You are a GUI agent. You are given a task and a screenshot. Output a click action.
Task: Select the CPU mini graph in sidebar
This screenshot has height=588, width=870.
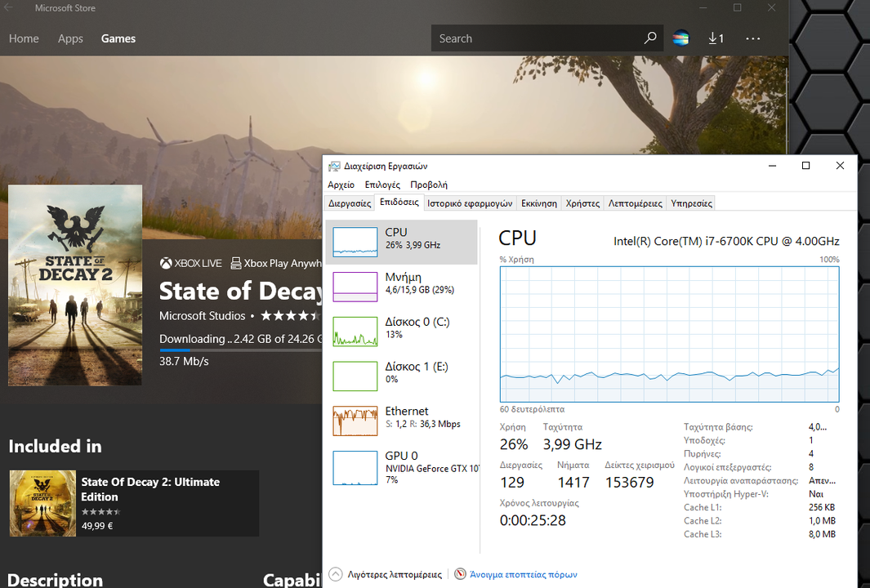(355, 242)
